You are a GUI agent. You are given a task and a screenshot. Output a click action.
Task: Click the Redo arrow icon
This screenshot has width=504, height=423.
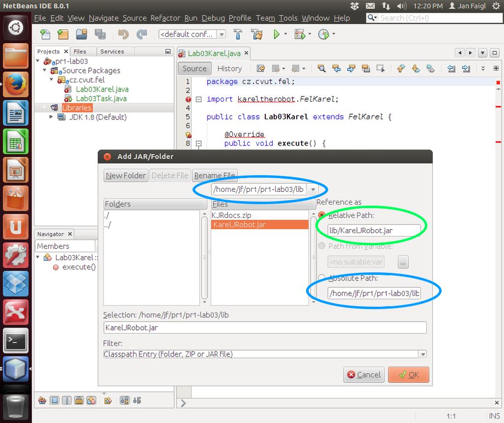[x=142, y=34]
